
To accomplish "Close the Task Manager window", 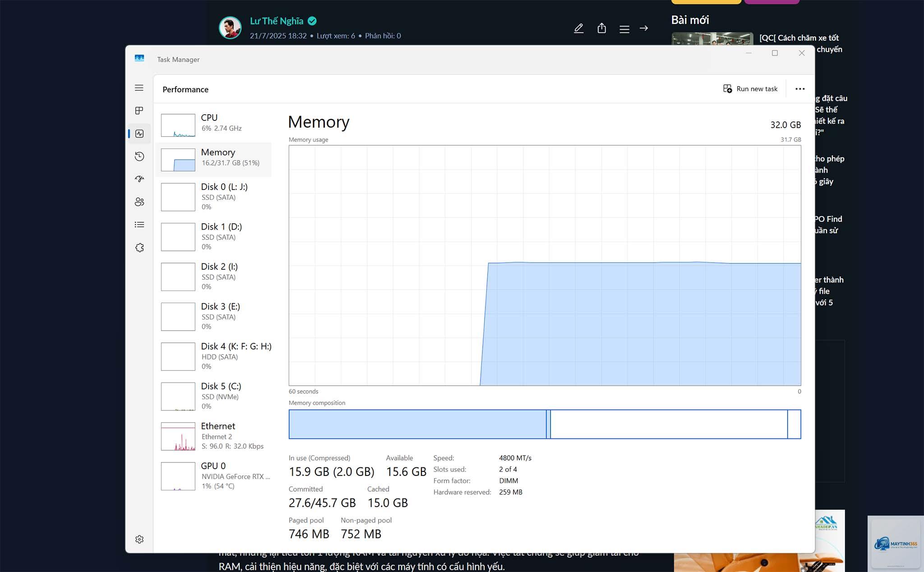I will [x=802, y=53].
